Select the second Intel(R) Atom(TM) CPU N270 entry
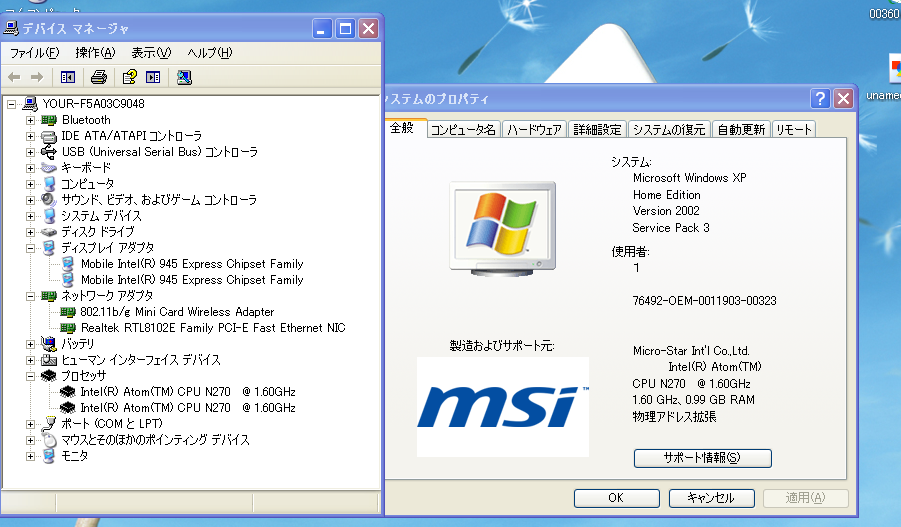Viewport: 901px width, 527px height. (x=188, y=408)
